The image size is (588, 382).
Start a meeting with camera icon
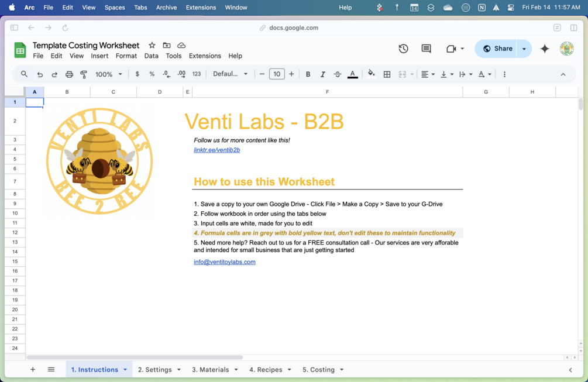451,49
